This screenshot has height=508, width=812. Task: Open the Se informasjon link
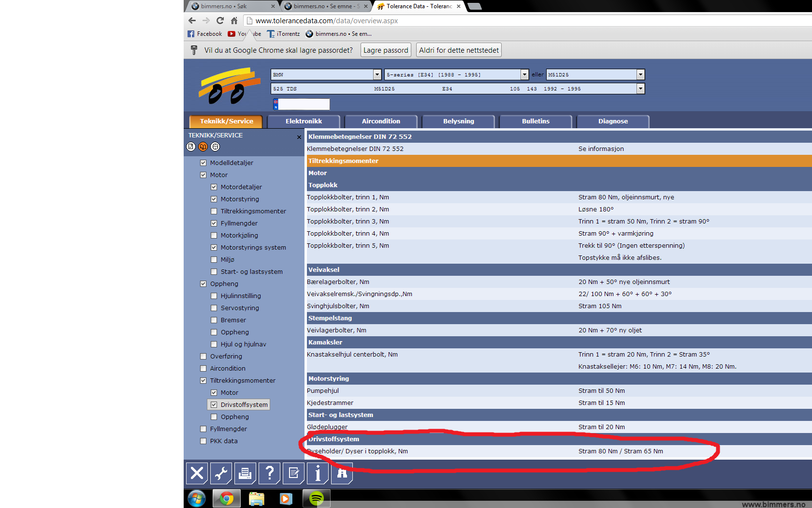pyautogui.click(x=601, y=149)
